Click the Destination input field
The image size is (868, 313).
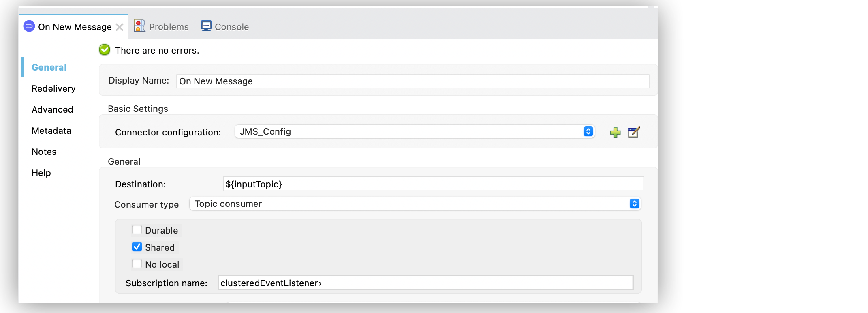[433, 184]
